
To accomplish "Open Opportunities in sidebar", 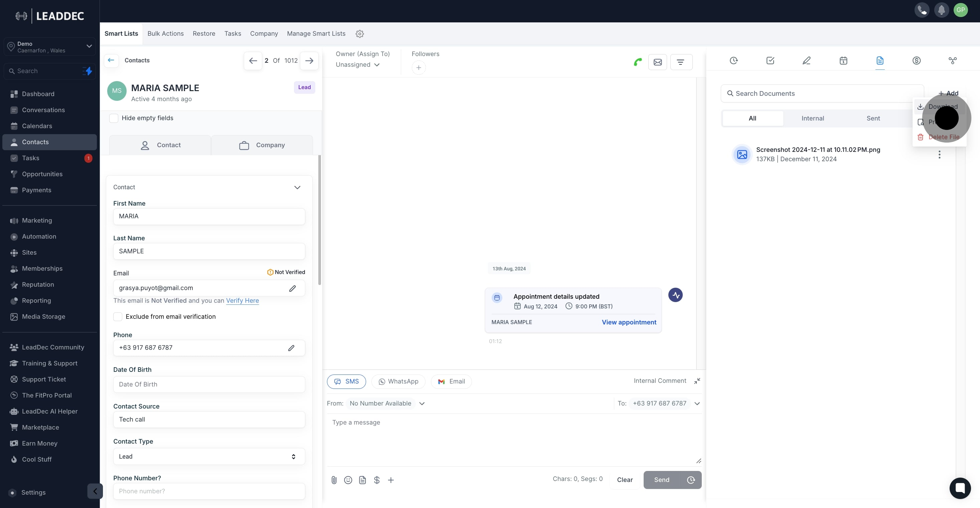I will pos(49,174).
